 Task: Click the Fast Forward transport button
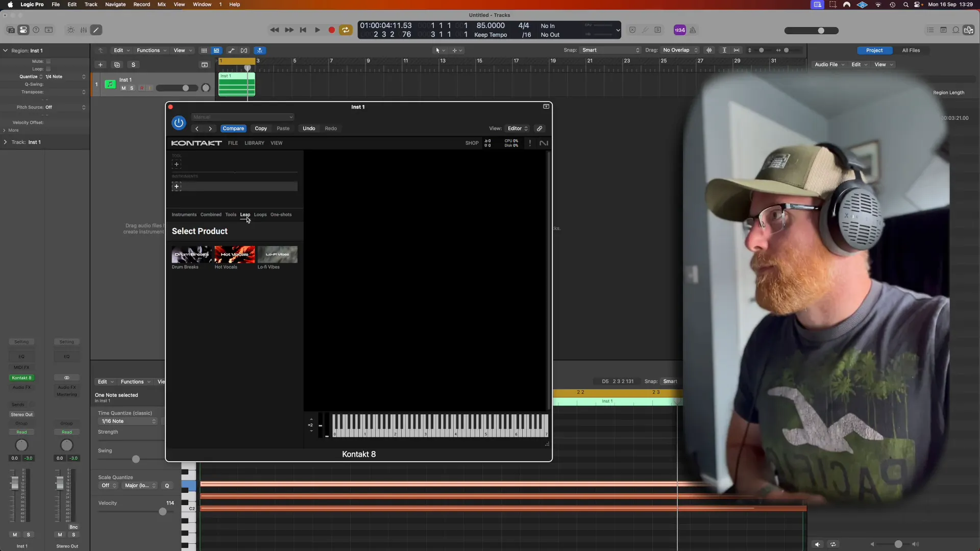(x=289, y=30)
